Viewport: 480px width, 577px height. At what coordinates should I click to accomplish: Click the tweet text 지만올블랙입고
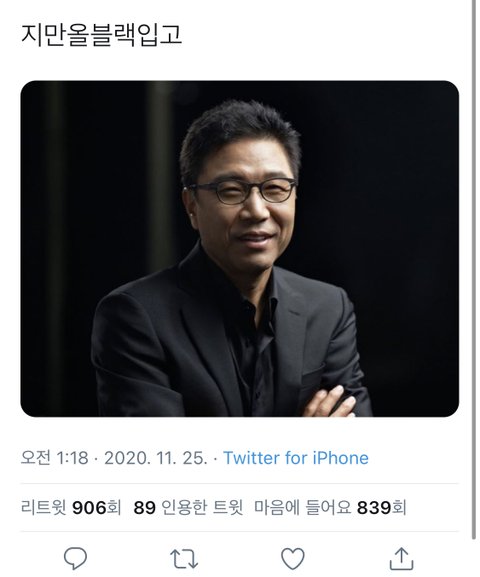pos(101,35)
